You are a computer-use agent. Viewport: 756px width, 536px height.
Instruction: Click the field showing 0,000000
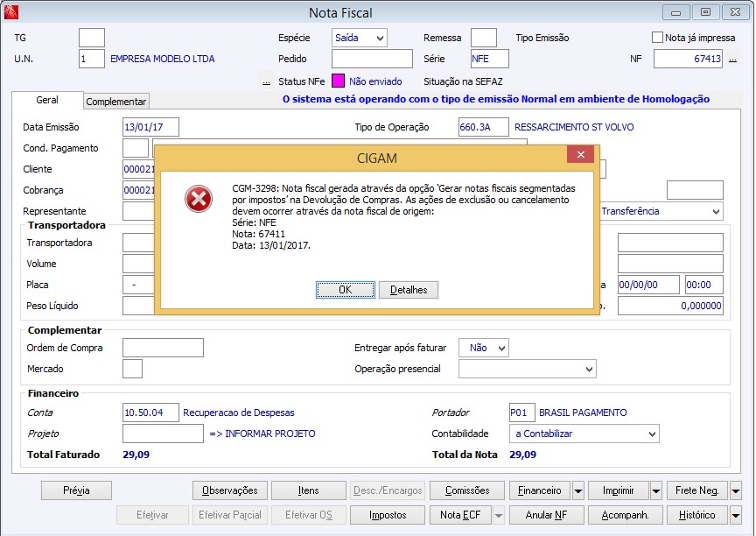670,306
